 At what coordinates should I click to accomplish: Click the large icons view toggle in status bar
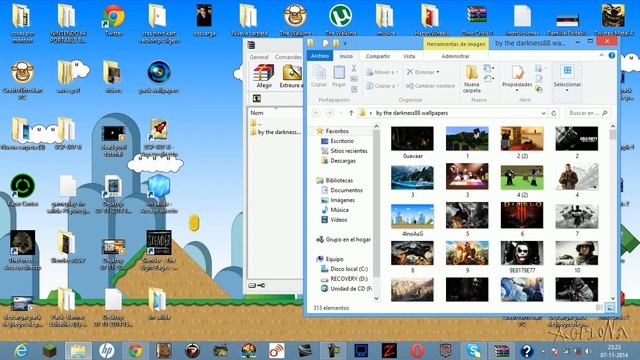tap(609, 308)
